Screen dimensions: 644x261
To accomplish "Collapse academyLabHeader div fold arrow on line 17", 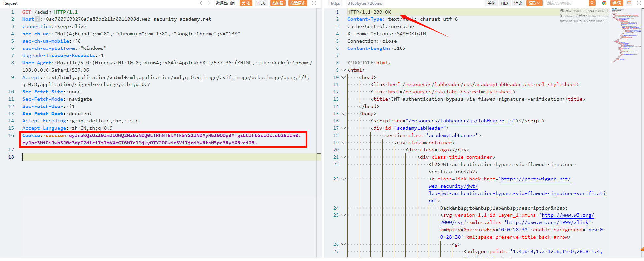I will click(x=343, y=128).
